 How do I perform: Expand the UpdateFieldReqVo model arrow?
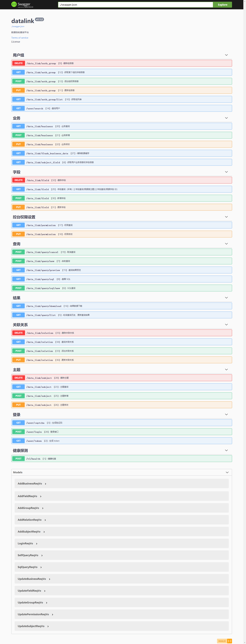point(45,591)
